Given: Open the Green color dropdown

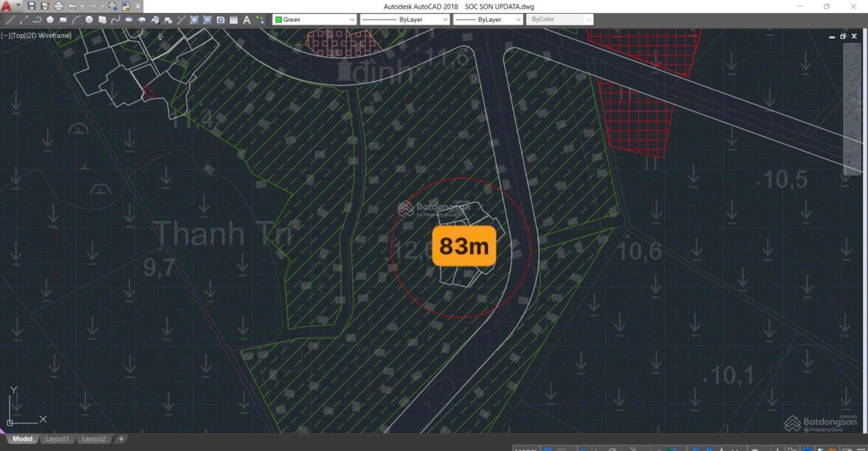Looking at the screenshot, I should click(x=315, y=20).
